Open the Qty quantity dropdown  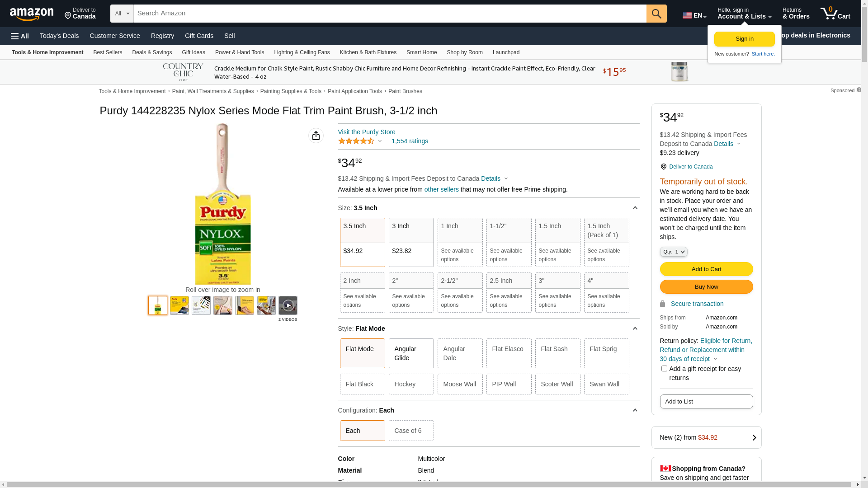pos(673,252)
